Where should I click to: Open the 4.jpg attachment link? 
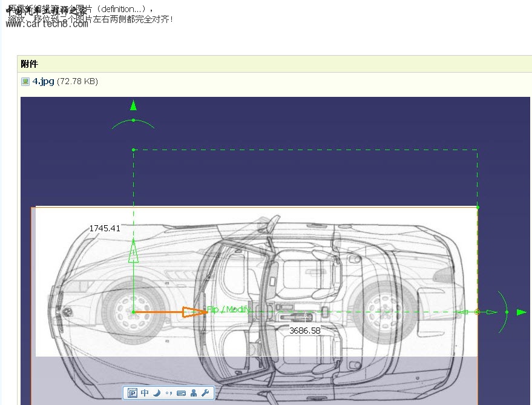coord(44,81)
